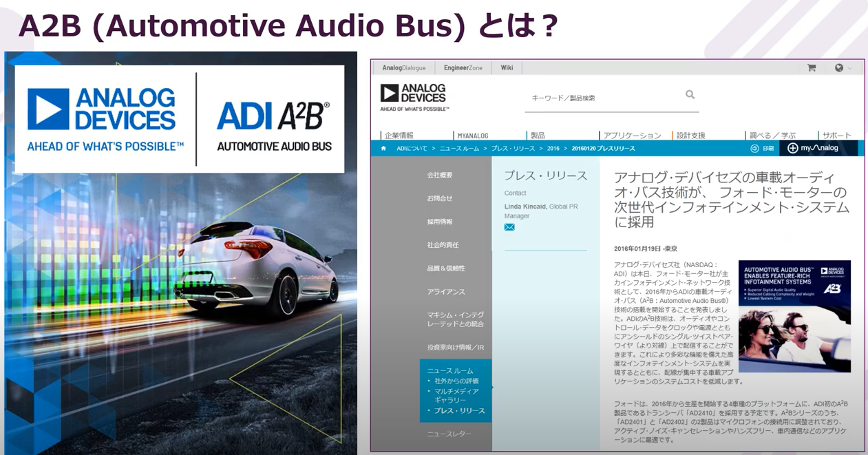
Task: Click the home icon in breadcrumb
Action: click(383, 148)
